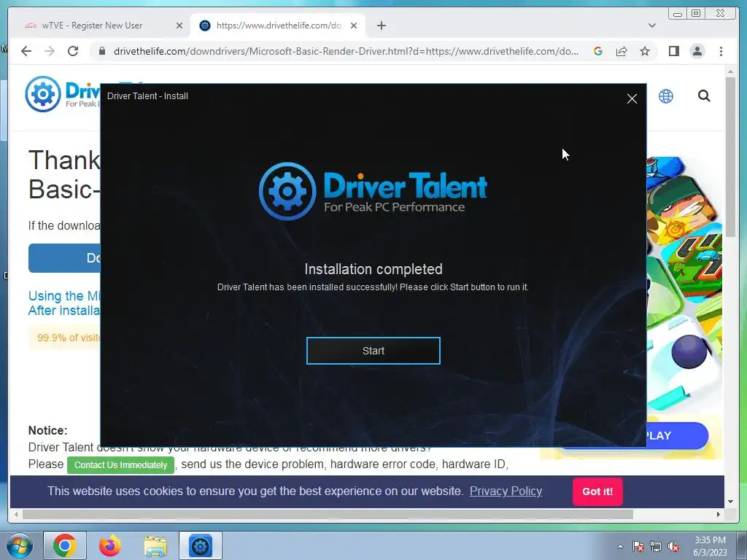Click the horizontal scrollbar thumb
The image size is (747, 560).
tap(328, 514)
